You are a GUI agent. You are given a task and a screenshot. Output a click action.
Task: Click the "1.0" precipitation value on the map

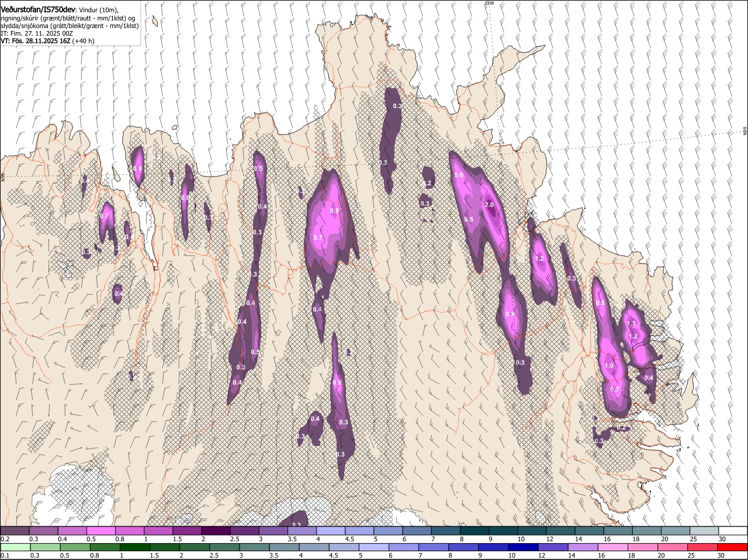(x=610, y=365)
